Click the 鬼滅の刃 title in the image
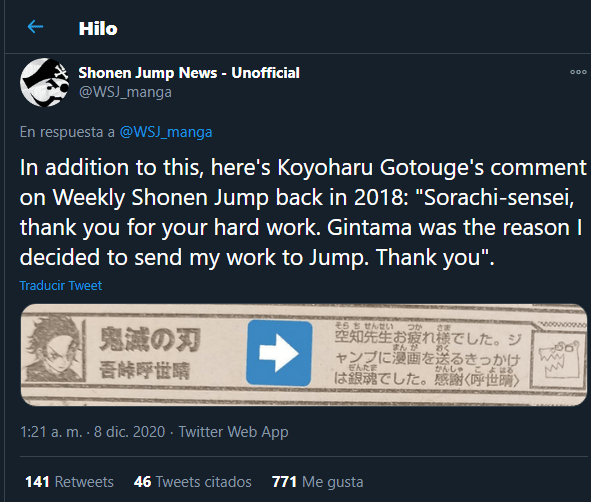 click(x=150, y=340)
